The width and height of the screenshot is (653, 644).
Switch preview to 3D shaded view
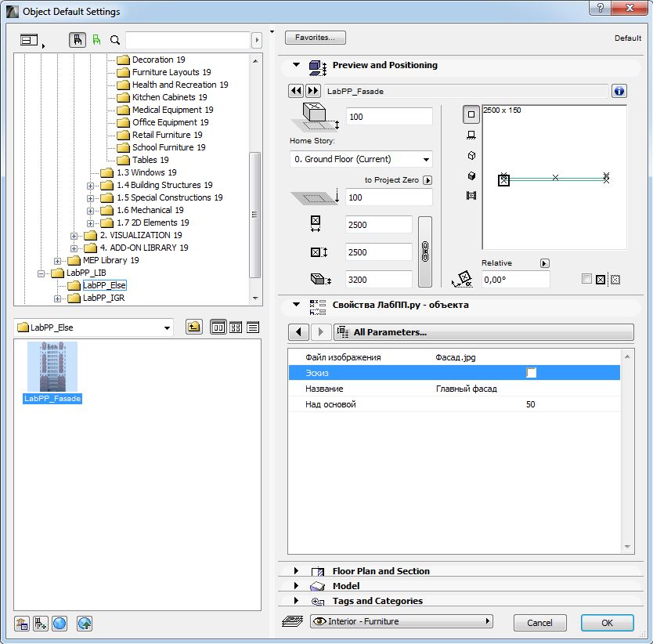point(471,176)
